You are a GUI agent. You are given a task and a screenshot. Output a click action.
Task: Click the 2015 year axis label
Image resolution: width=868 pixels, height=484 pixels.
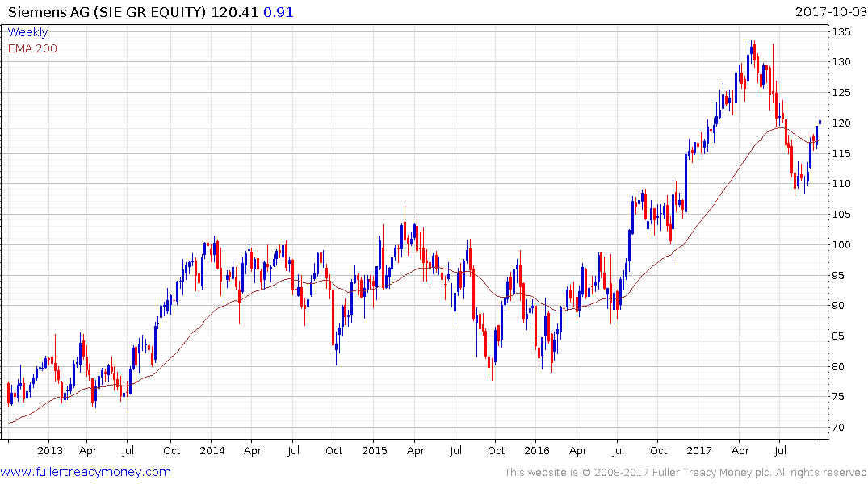click(374, 450)
